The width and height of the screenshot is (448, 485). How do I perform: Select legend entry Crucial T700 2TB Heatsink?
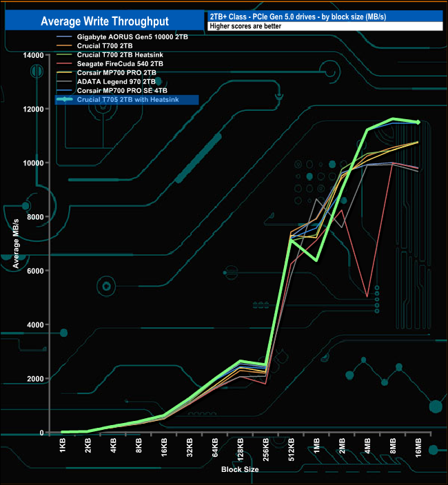click(x=120, y=54)
